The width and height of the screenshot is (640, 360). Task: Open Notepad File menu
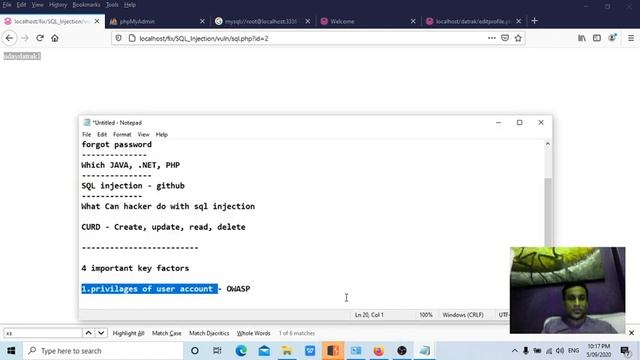[87, 134]
